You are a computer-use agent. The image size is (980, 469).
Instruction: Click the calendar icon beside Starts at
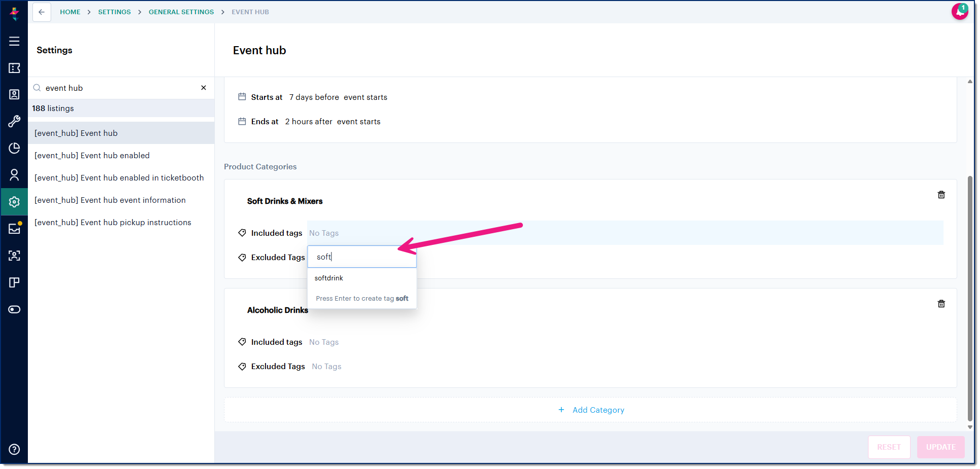(x=242, y=97)
